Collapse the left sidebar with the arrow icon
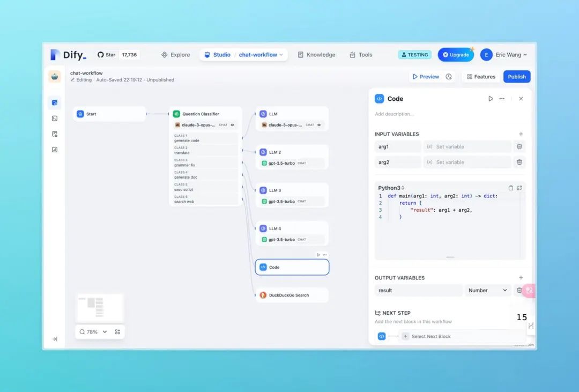Screen dimensions: 579x392 [x=55, y=339]
